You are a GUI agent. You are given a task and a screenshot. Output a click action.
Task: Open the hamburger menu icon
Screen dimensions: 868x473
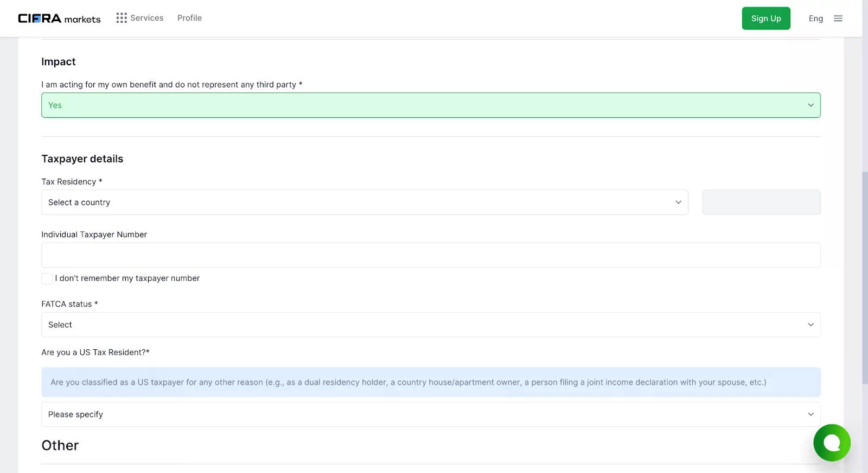coord(838,18)
